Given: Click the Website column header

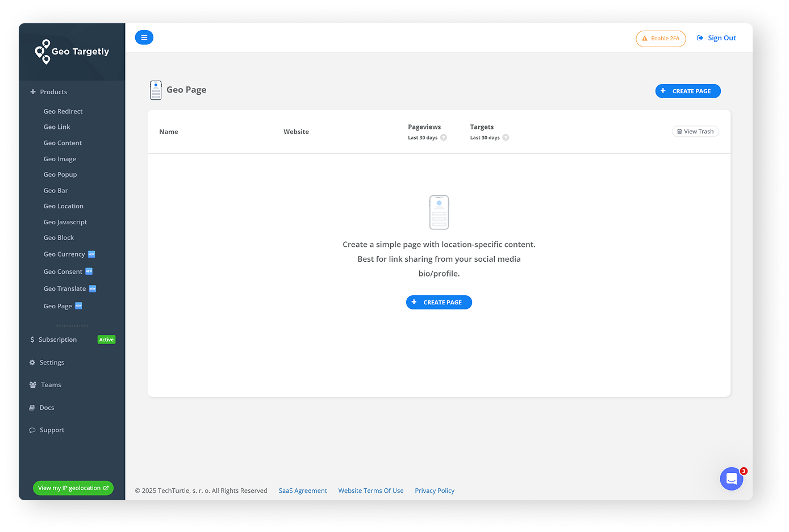Looking at the screenshot, I should [297, 132].
